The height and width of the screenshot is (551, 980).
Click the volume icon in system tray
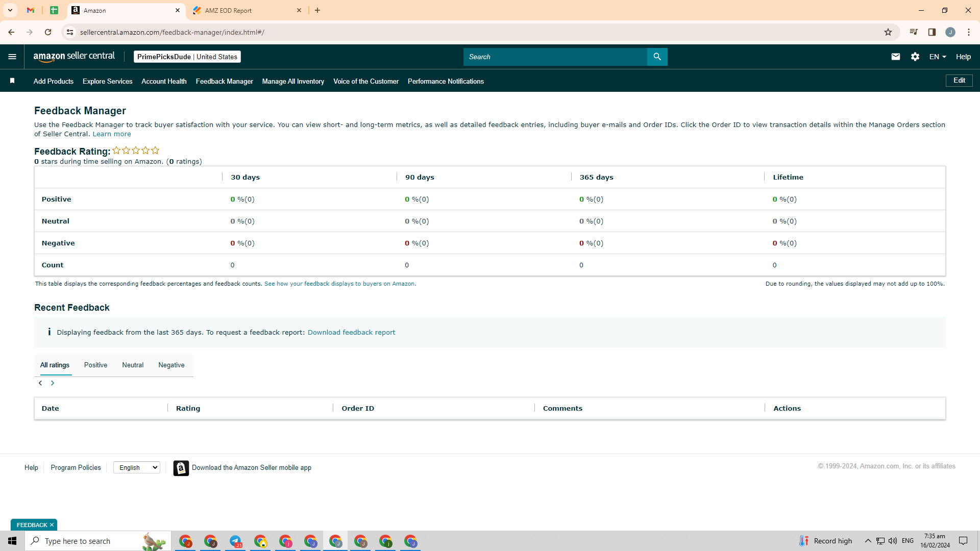pyautogui.click(x=893, y=541)
